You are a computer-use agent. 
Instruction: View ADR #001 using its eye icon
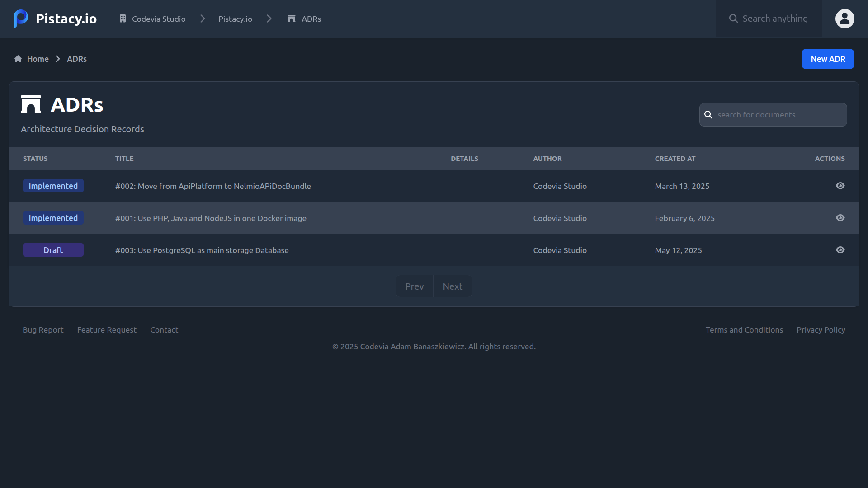(x=840, y=218)
